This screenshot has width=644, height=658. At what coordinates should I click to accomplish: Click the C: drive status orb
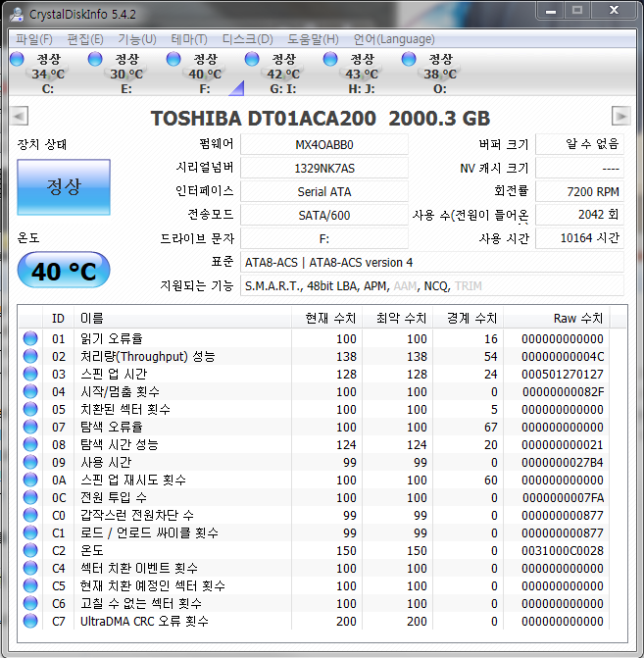[17, 60]
